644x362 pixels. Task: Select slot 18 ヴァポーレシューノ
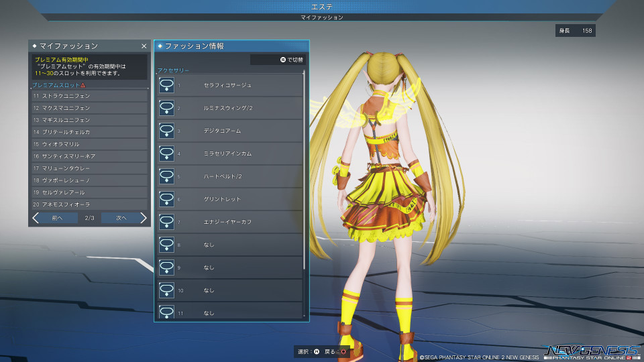pyautogui.click(x=89, y=180)
